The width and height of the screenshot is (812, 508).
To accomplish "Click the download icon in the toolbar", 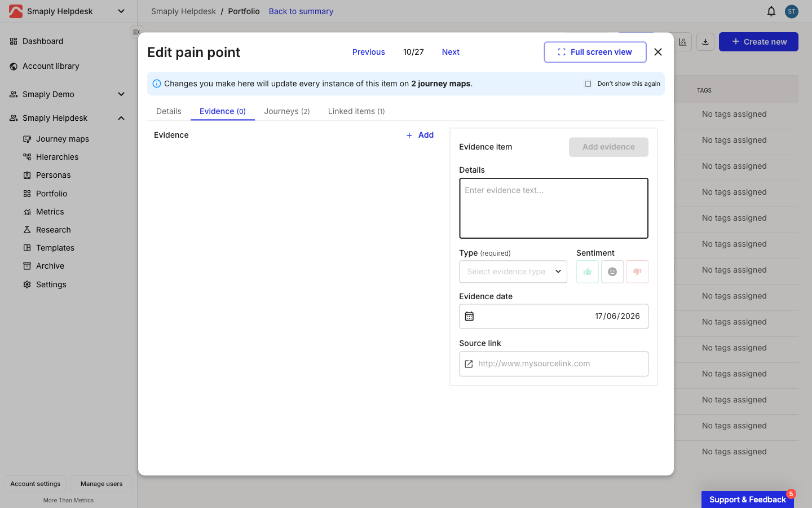I will pyautogui.click(x=705, y=42).
